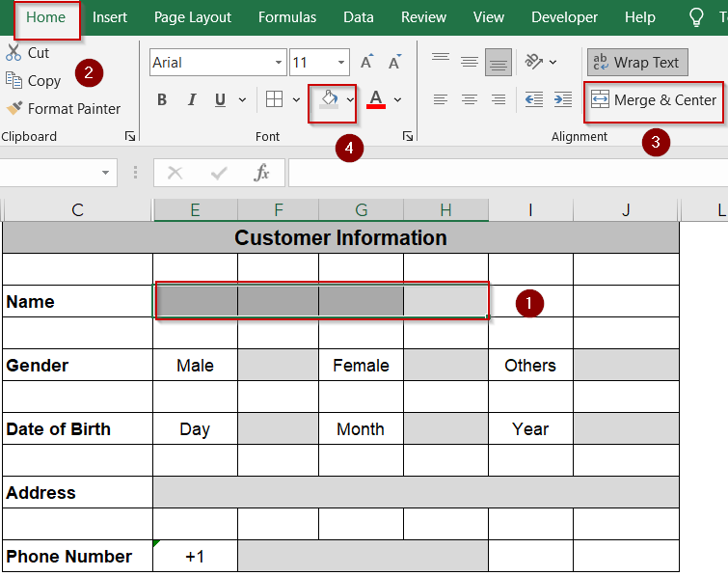Open the Name Box dropdown arrow
The height and width of the screenshot is (576, 728).
[105, 173]
